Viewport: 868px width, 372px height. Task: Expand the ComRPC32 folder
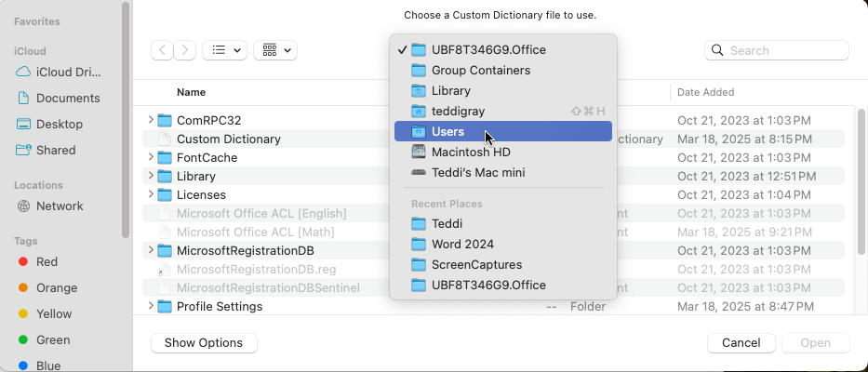point(151,120)
